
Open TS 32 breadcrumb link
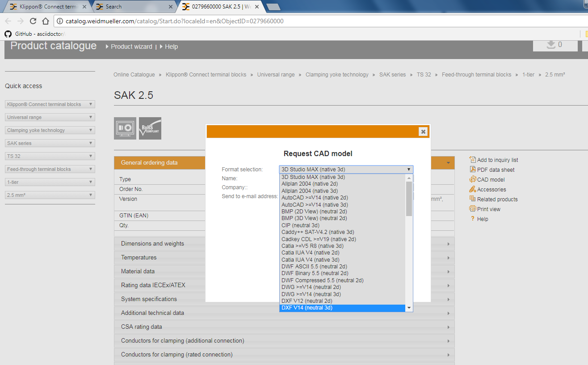click(424, 75)
